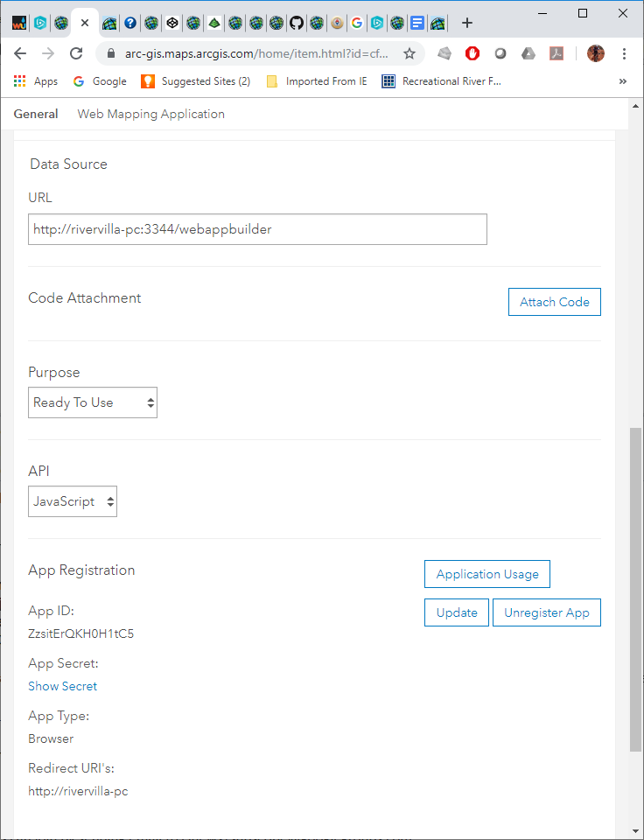Bookmark this page with the star icon
The width and height of the screenshot is (644, 840).
(409, 53)
